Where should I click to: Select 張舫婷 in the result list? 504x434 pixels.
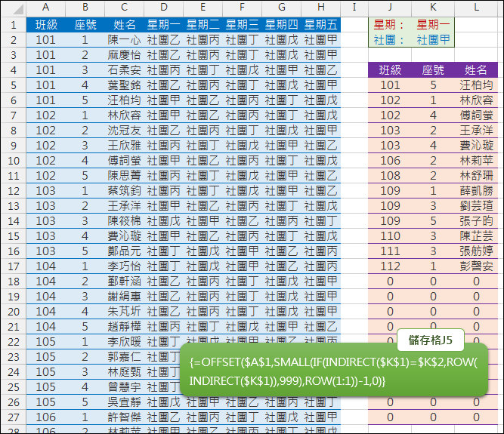point(476,251)
